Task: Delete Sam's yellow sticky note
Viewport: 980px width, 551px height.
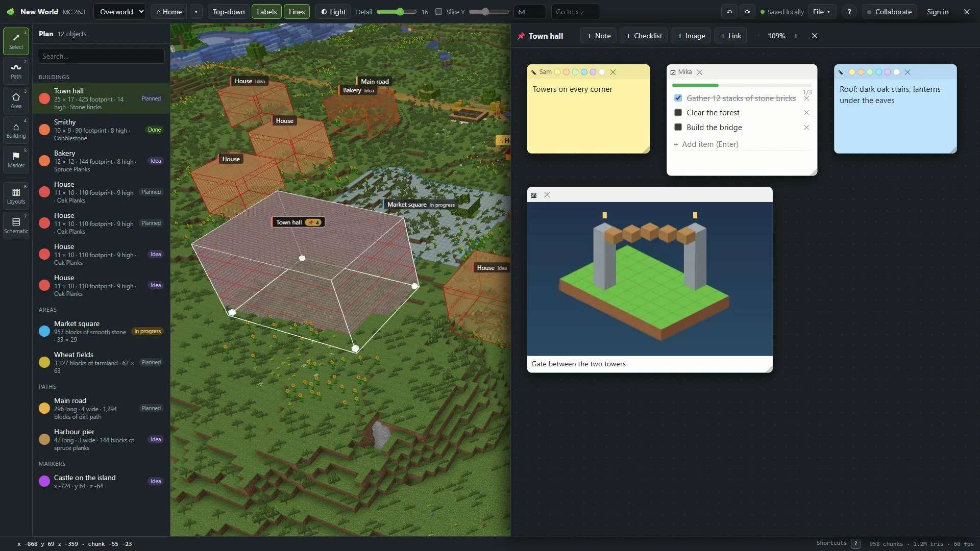Action: tap(613, 72)
